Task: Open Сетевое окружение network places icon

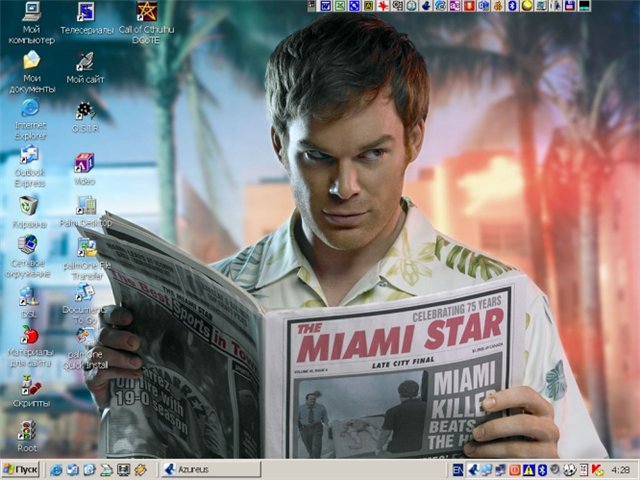Action: click(28, 246)
